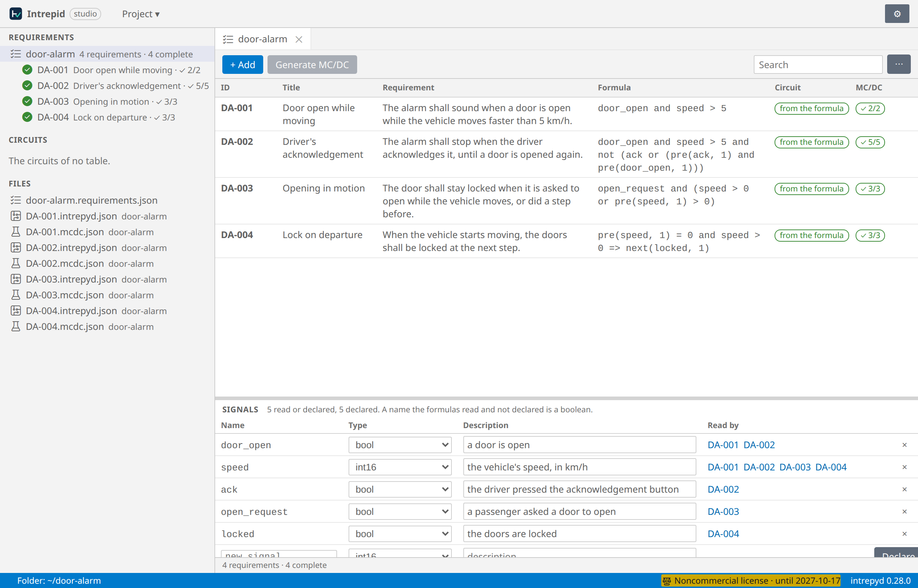Remove the locked signal
Image resolution: width=918 pixels, height=588 pixels.
pyautogui.click(x=904, y=534)
